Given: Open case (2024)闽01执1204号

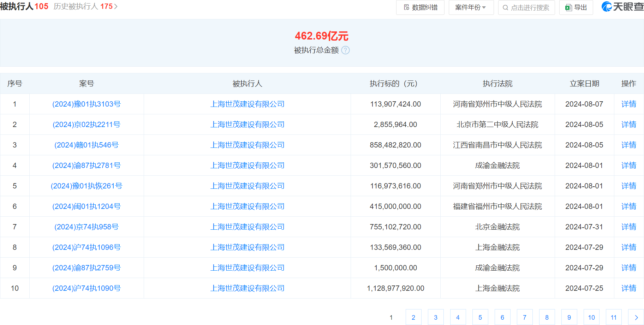Looking at the screenshot, I should [x=87, y=206].
